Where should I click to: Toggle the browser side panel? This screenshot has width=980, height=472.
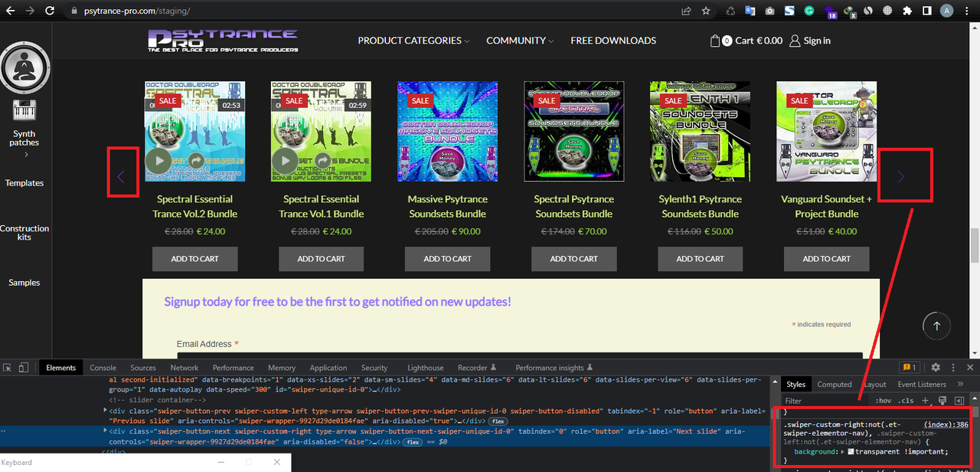[x=927, y=11]
